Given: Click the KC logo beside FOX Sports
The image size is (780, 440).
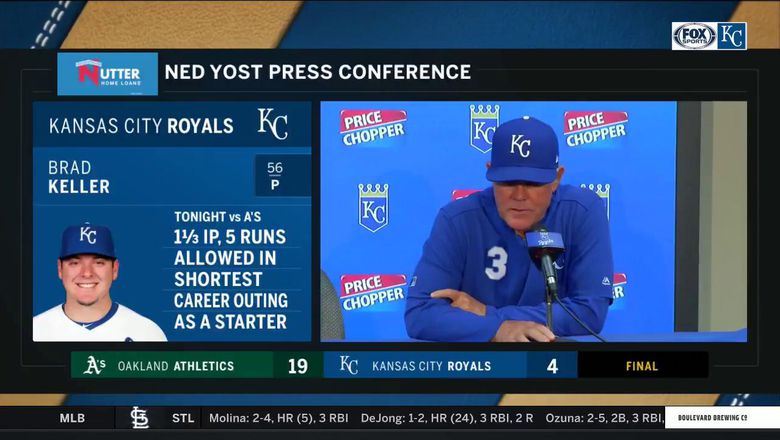Looking at the screenshot, I should pos(732,36).
